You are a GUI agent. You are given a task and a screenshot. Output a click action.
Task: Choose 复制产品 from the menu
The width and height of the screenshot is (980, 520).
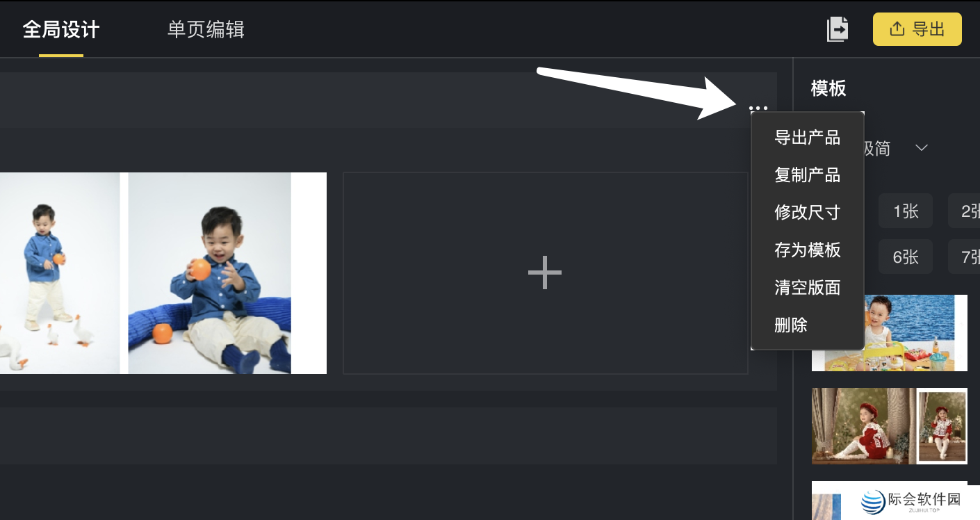pyautogui.click(x=808, y=174)
